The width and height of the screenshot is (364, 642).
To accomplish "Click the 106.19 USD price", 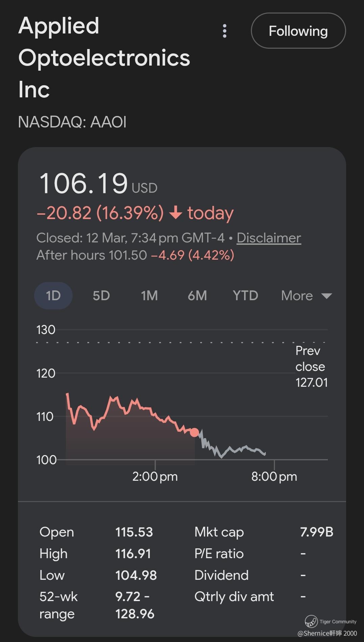I will click(x=98, y=184).
